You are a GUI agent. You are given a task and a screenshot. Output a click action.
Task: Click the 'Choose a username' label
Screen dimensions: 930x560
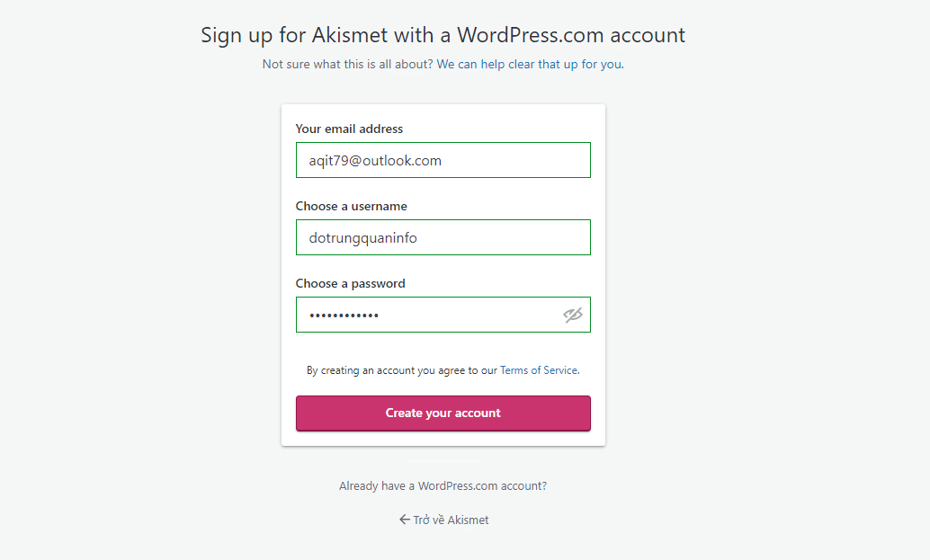tap(351, 206)
